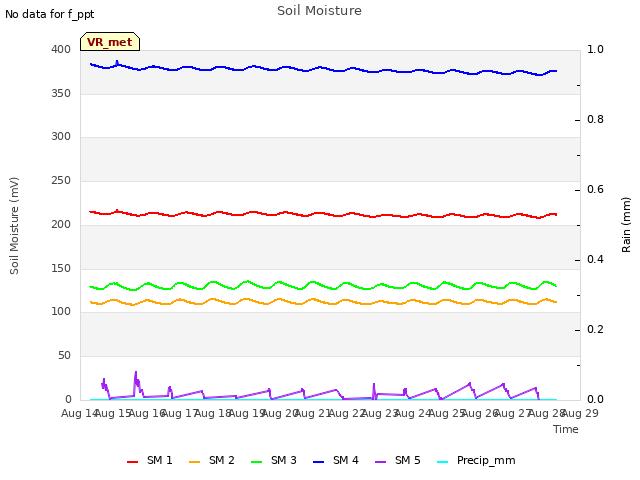Click the Time axis label
The image size is (640, 480).
pyautogui.click(x=566, y=429)
